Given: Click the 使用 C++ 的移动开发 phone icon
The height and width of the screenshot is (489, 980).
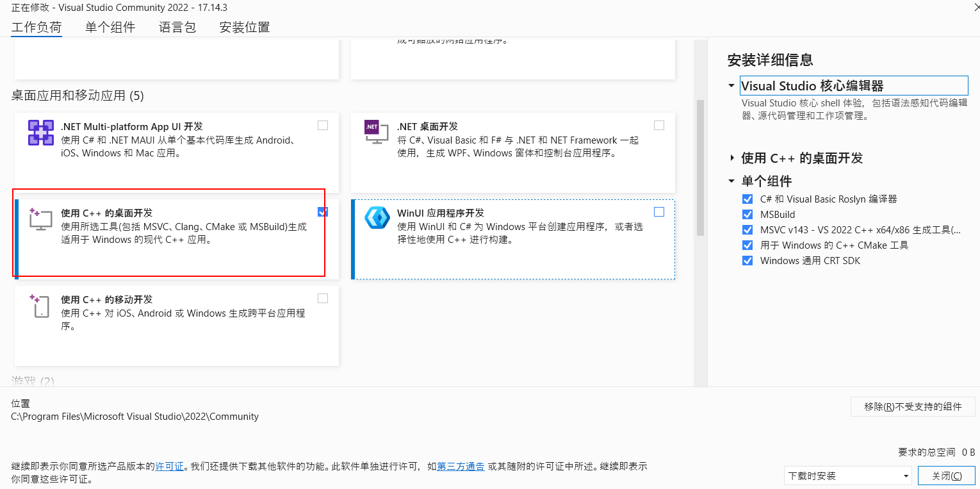Looking at the screenshot, I should (40, 306).
